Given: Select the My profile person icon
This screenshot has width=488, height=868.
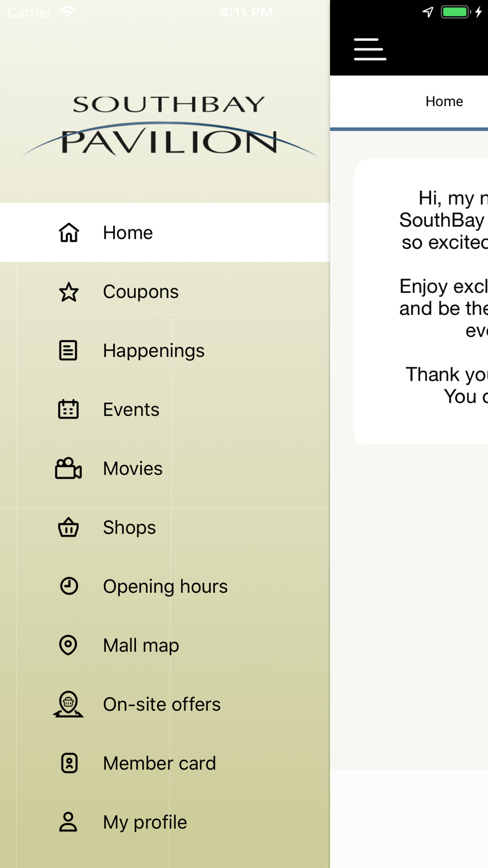Looking at the screenshot, I should (68, 822).
